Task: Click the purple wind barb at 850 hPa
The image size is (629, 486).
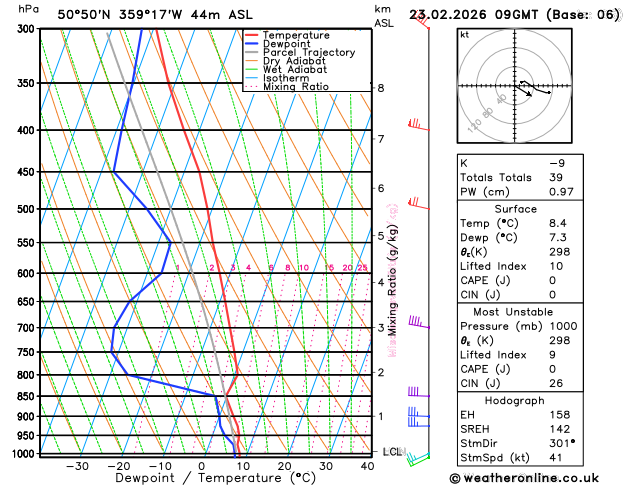Action: pyautogui.click(x=419, y=392)
